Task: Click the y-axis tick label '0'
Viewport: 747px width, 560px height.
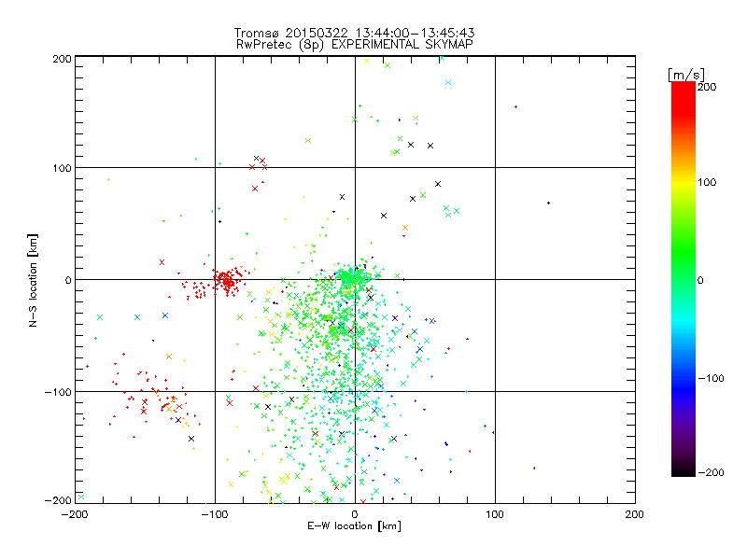Action: coord(68,280)
